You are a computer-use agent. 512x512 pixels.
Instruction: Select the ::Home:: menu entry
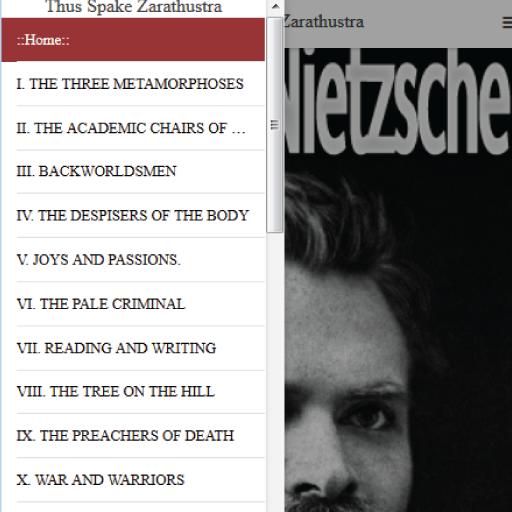tap(133, 40)
